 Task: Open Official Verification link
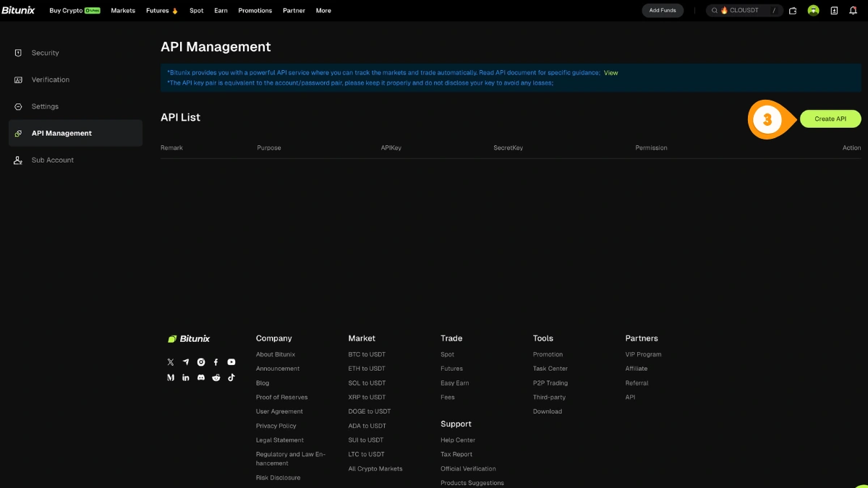pyautogui.click(x=468, y=468)
